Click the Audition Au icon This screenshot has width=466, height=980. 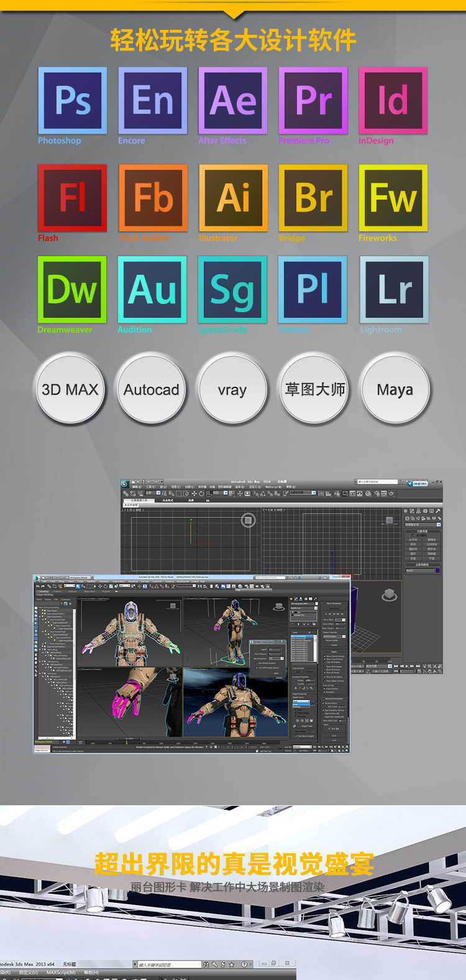[153, 290]
